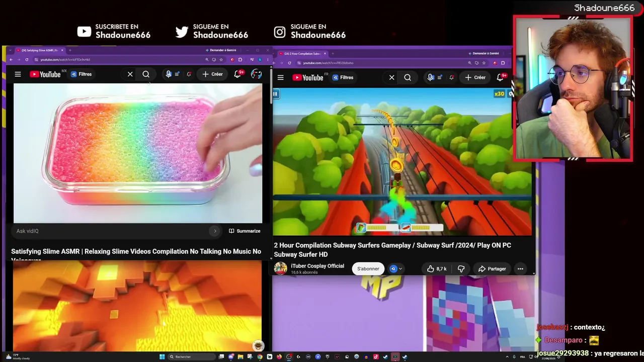Open a new tab in Slime video window
The width and height of the screenshot is (644, 362).
click(x=70, y=50)
